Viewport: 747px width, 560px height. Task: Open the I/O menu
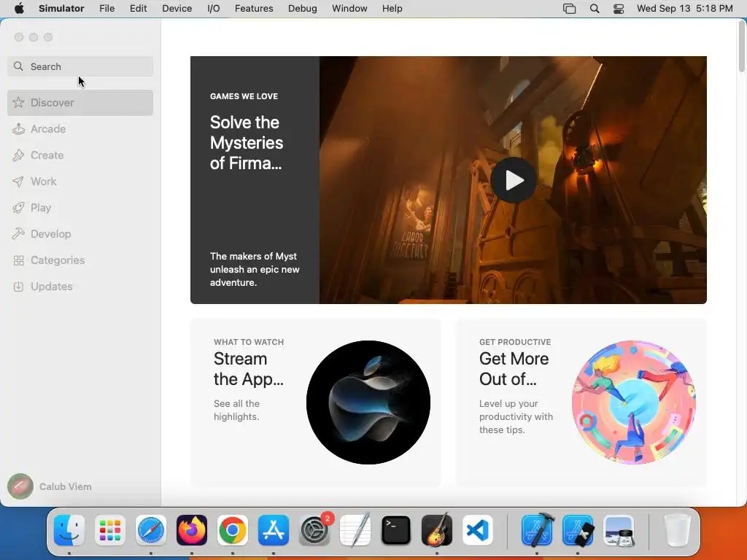coord(214,9)
